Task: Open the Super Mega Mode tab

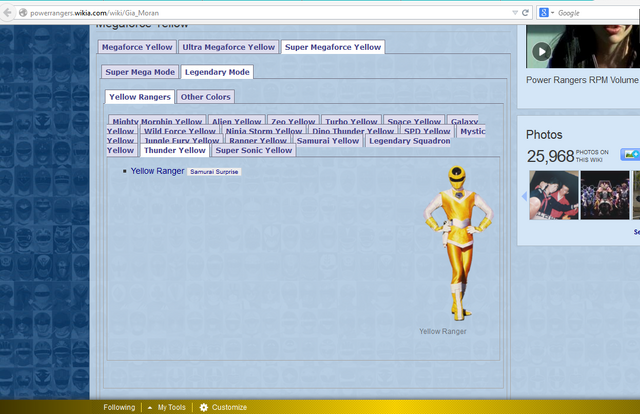Action: [140, 72]
